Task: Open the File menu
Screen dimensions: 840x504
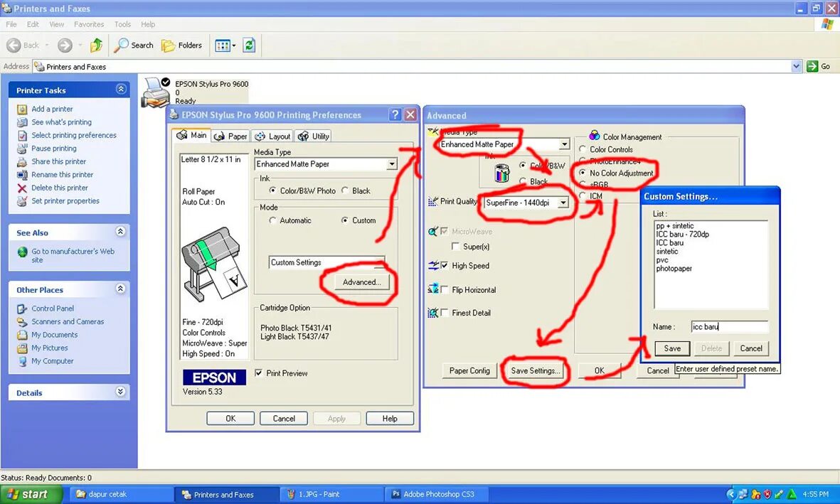Action: pyautogui.click(x=11, y=24)
